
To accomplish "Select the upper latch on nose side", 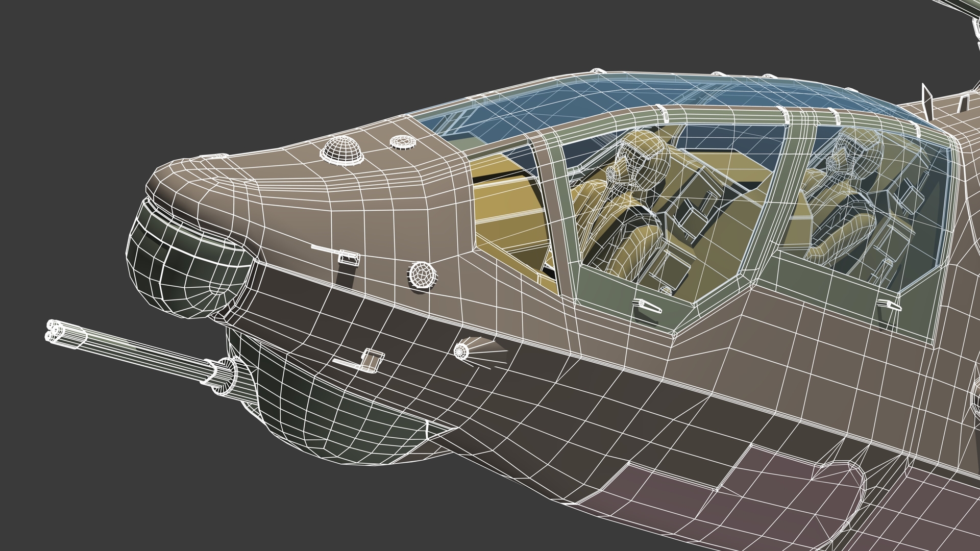I will [x=348, y=256].
